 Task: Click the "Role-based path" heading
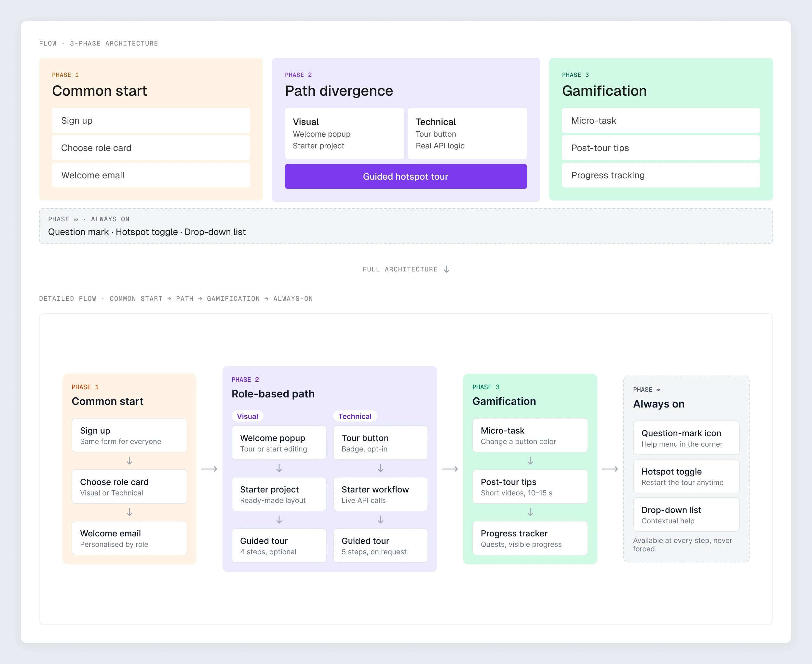pos(273,394)
